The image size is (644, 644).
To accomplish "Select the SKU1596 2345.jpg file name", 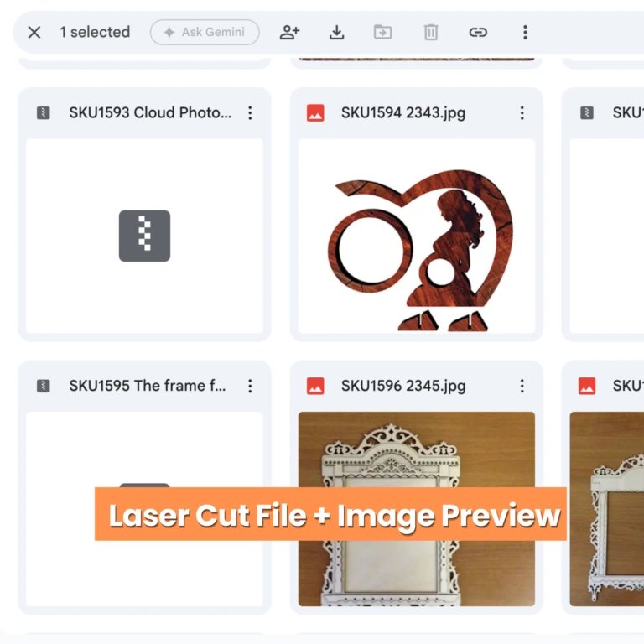I will tap(403, 386).
